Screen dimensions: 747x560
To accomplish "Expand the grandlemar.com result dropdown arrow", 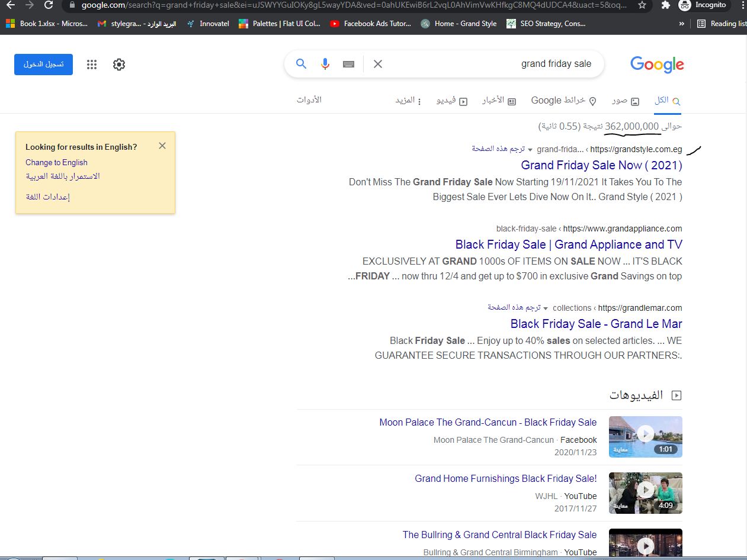I will (546, 308).
